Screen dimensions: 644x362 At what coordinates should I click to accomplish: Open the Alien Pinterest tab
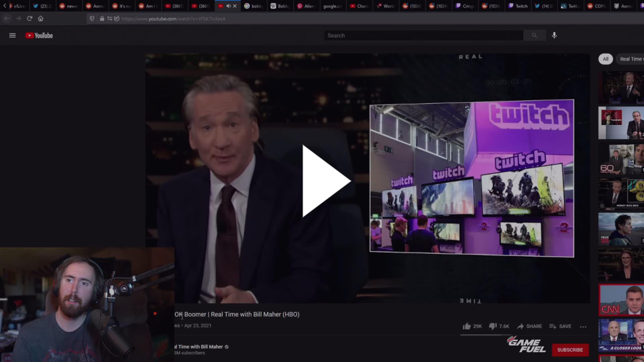307,6
